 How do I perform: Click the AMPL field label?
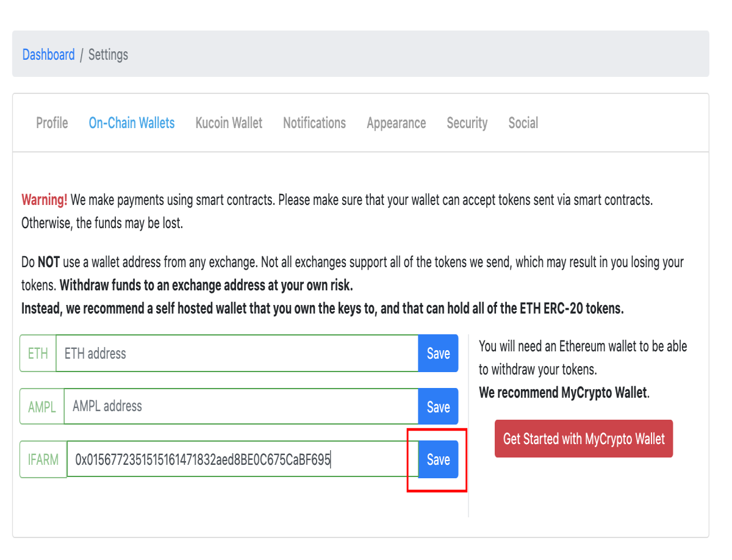(x=42, y=406)
